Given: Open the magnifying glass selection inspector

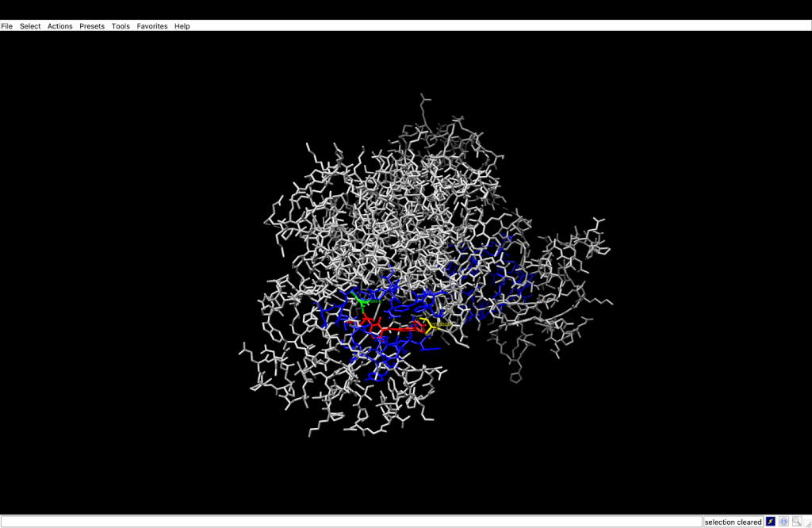Looking at the screenshot, I should (797, 522).
